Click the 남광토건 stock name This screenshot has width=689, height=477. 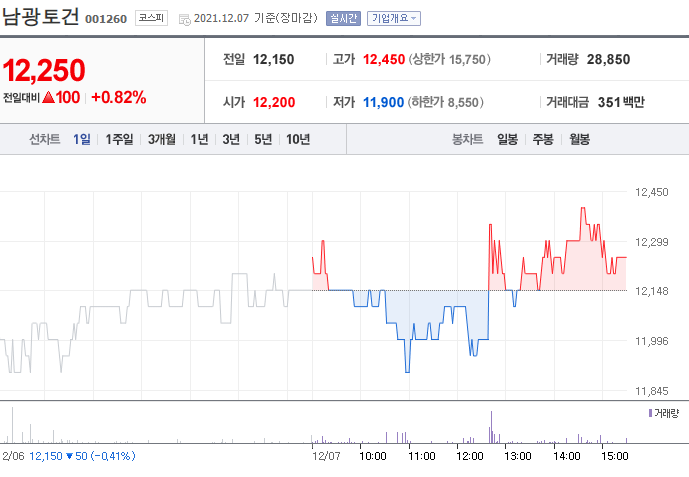tap(40, 17)
